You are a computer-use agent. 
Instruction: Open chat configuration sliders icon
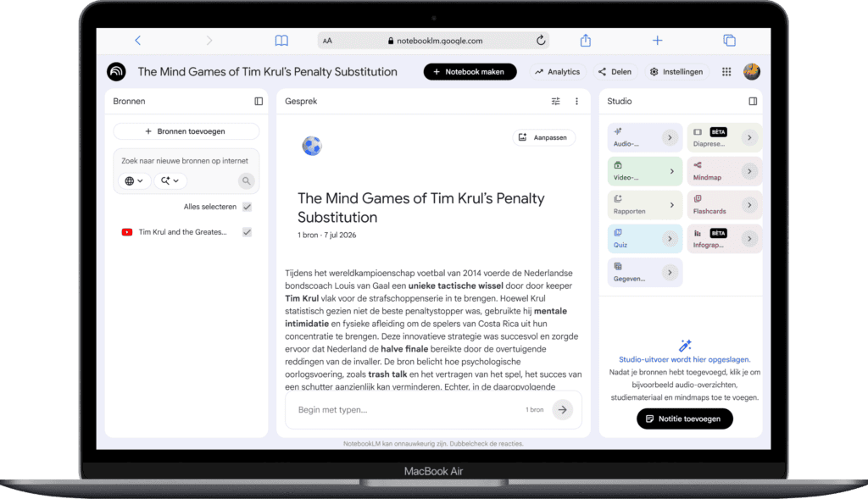(x=556, y=101)
